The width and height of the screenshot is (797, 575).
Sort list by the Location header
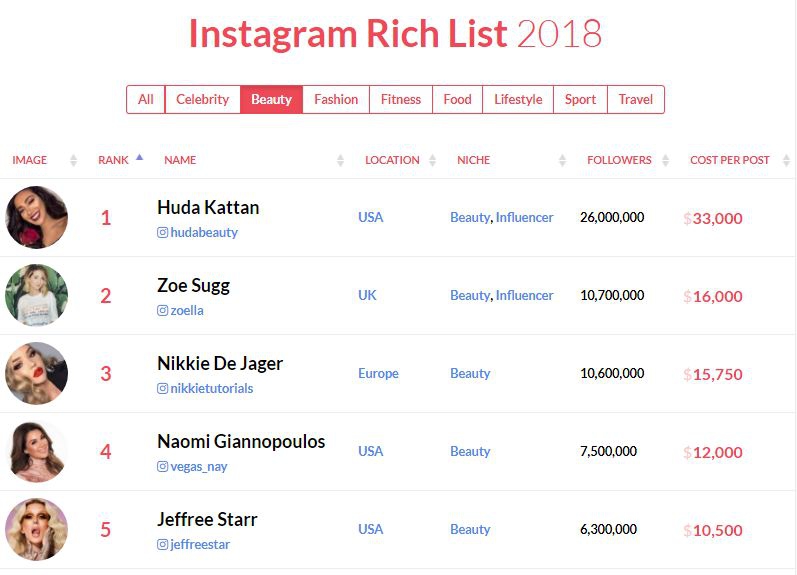pos(393,160)
